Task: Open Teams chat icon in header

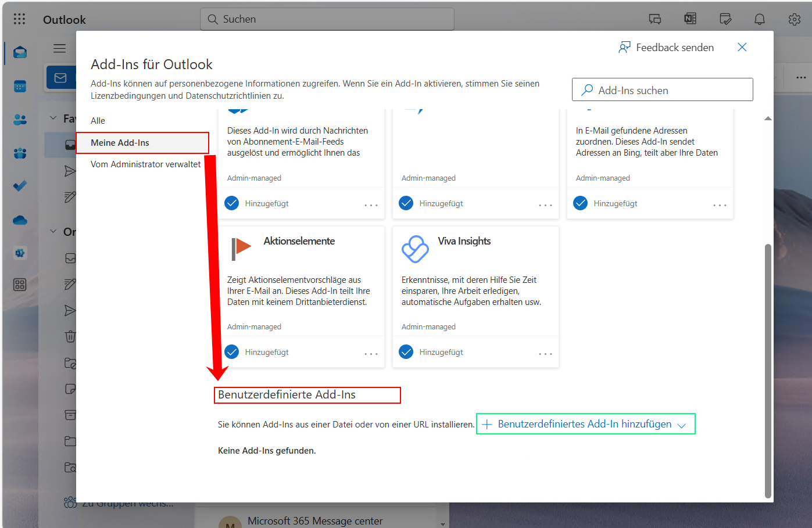Action: [x=655, y=19]
